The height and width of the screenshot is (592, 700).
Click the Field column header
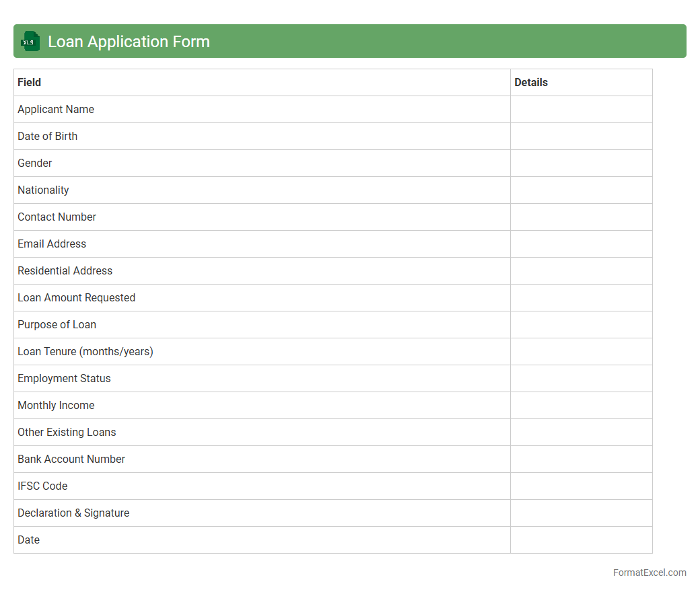[30, 83]
